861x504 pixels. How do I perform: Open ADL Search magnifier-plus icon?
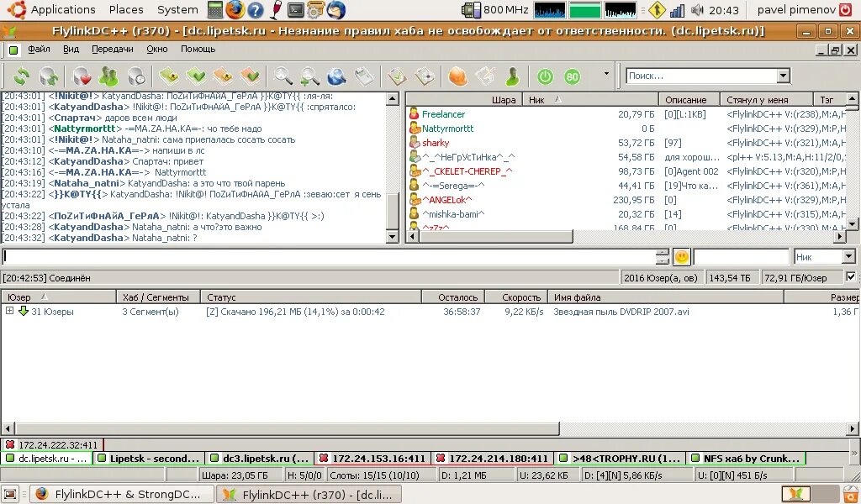309,76
